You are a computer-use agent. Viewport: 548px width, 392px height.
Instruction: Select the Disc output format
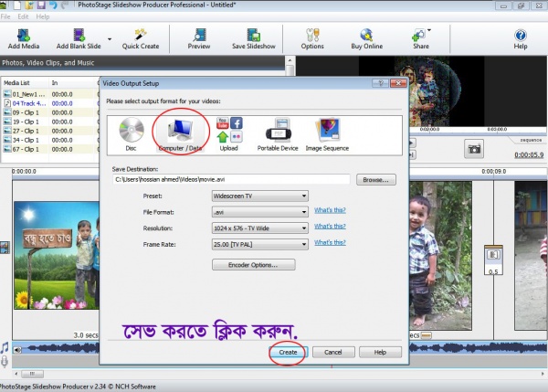[x=131, y=134]
